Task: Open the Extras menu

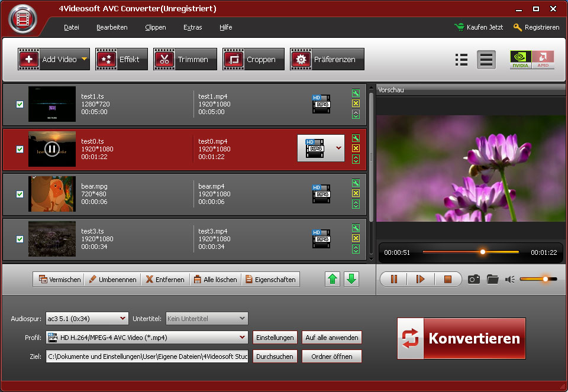Action: (x=192, y=27)
